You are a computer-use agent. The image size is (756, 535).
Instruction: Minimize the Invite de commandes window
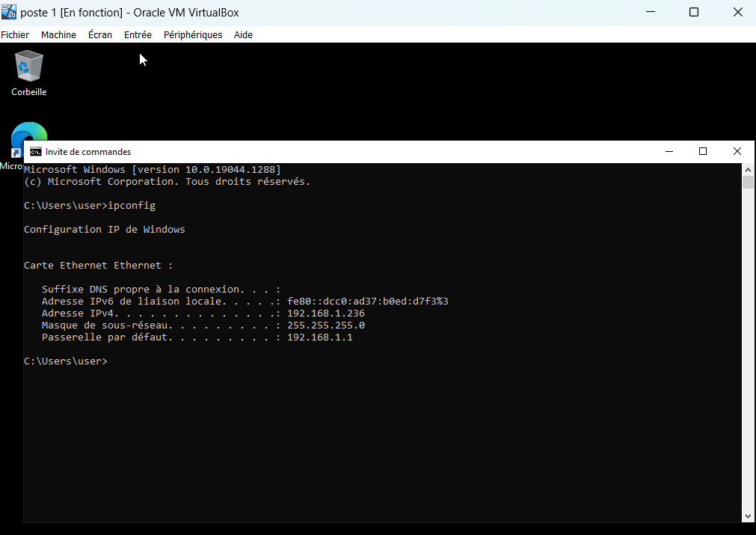tap(669, 152)
